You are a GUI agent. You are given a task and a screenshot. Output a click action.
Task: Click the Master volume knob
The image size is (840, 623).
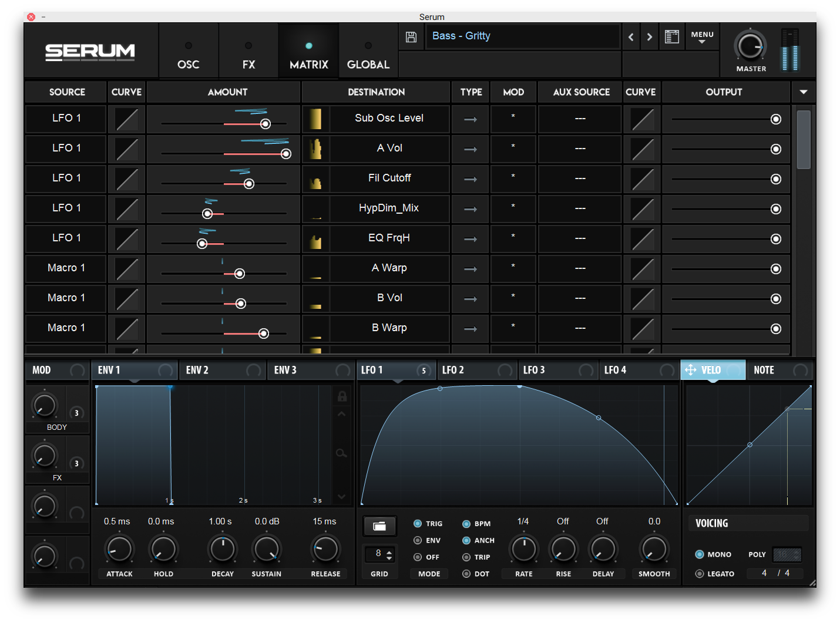(750, 46)
